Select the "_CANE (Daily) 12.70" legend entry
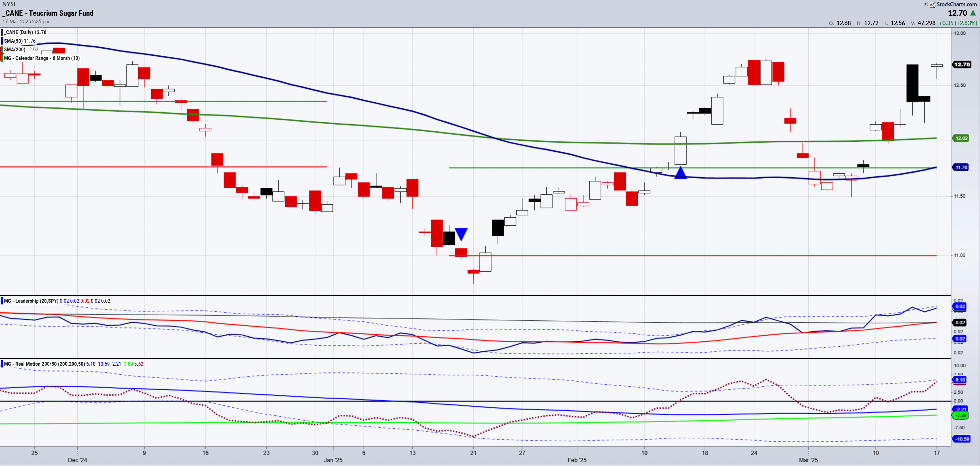This screenshot has height=466, width=980. click(x=25, y=32)
